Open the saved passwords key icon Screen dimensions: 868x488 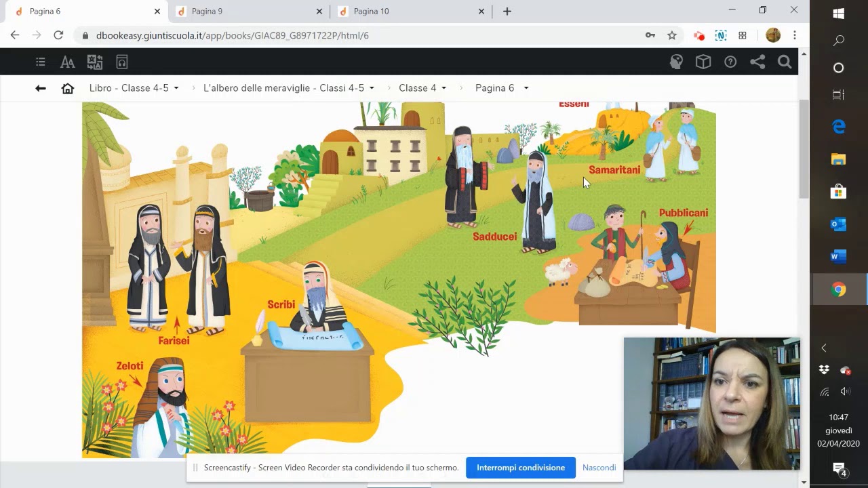[650, 35]
